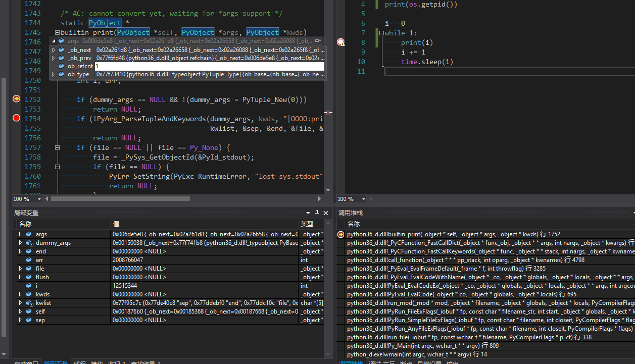Collapse the if block at line 1757
Viewport: 635px width, 364px height.
pyautogui.click(x=57, y=147)
